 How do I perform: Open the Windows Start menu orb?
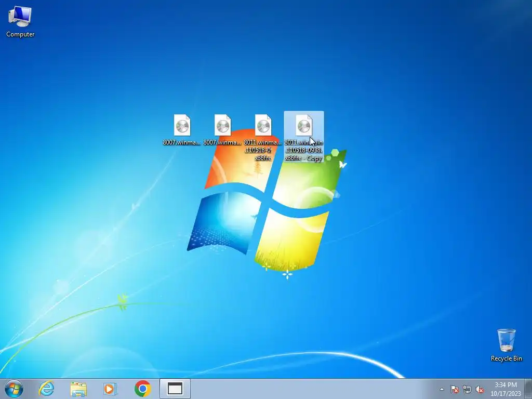14,389
